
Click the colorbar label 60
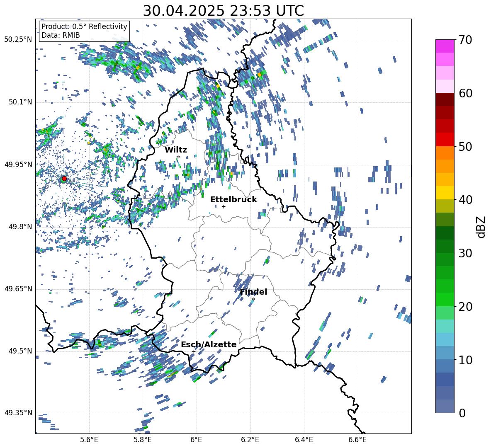[465, 93]
